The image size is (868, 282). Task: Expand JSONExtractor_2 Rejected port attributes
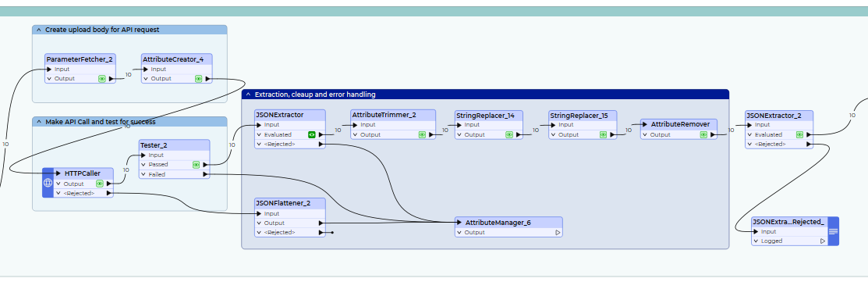click(749, 144)
